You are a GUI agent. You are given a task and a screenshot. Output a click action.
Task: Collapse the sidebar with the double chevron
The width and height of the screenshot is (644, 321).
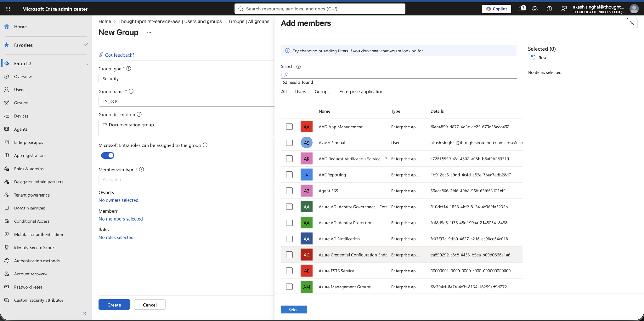click(84, 313)
